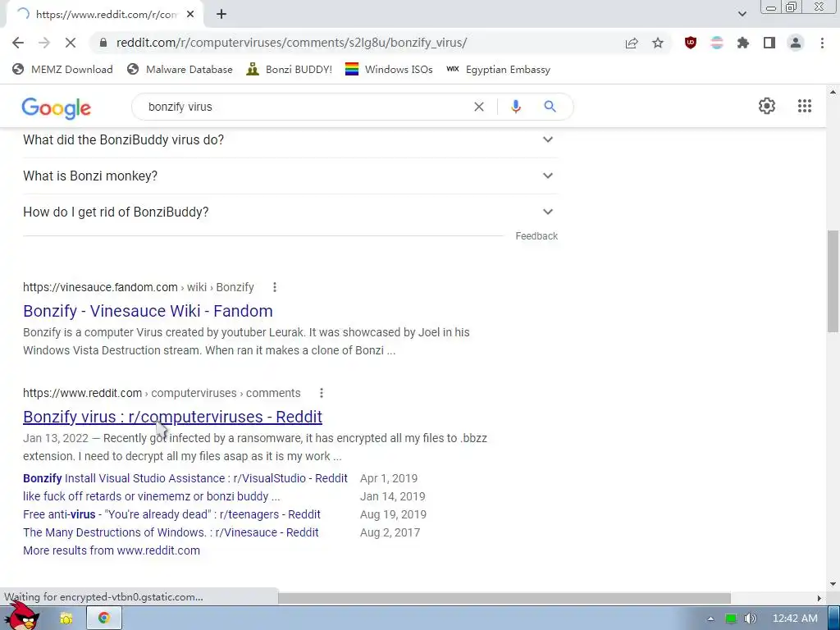Open the MEMZ Download bookmark
Image resolution: width=840 pixels, height=630 pixels.
pos(62,69)
